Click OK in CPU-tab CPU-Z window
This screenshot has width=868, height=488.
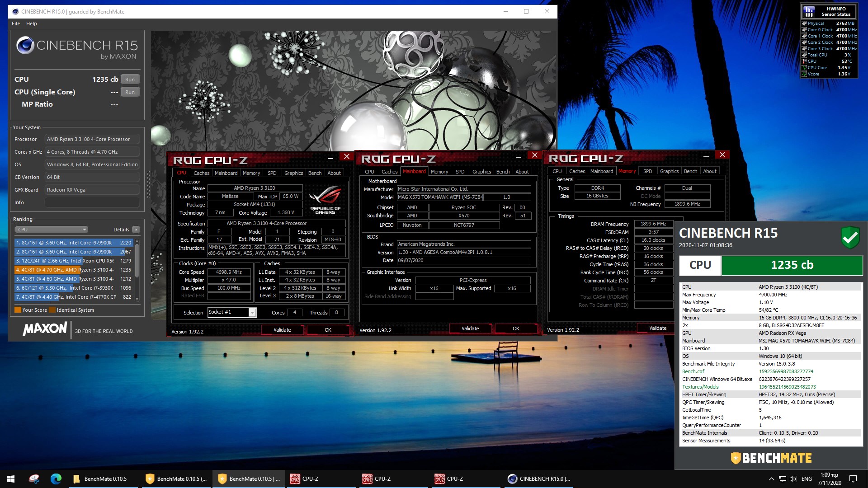coord(328,330)
